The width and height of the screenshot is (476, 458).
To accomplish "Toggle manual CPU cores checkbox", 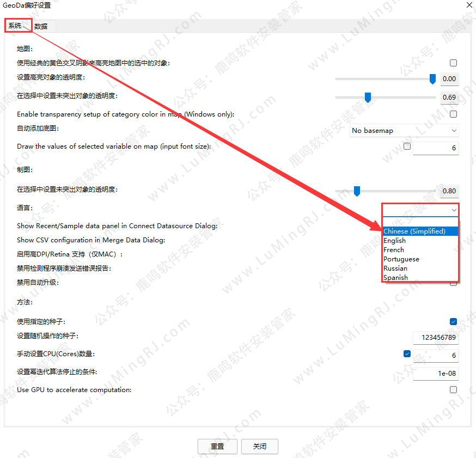I will pyautogui.click(x=407, y=354).
